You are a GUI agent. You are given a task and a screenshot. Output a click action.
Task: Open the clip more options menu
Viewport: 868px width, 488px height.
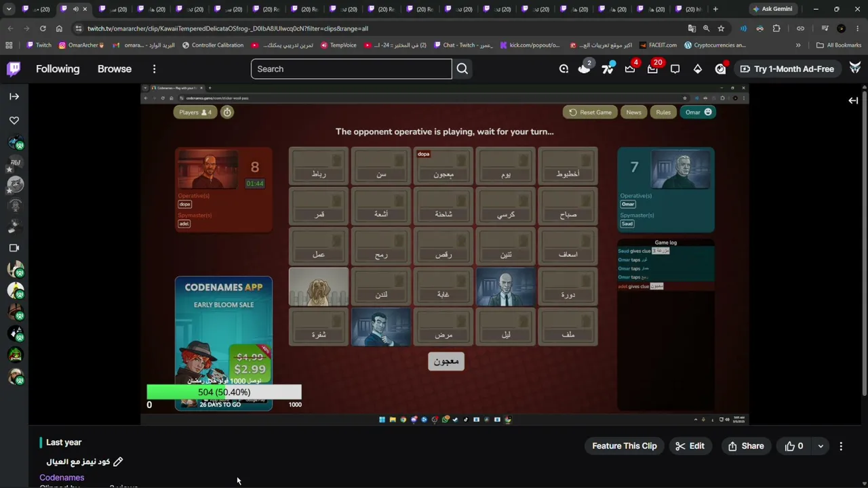pyautogui.click(x=841, y=446)
